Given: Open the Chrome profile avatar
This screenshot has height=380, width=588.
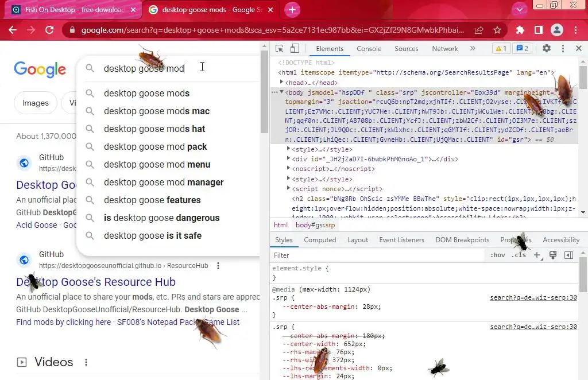Looking at the screenshot, I should 557,30.
